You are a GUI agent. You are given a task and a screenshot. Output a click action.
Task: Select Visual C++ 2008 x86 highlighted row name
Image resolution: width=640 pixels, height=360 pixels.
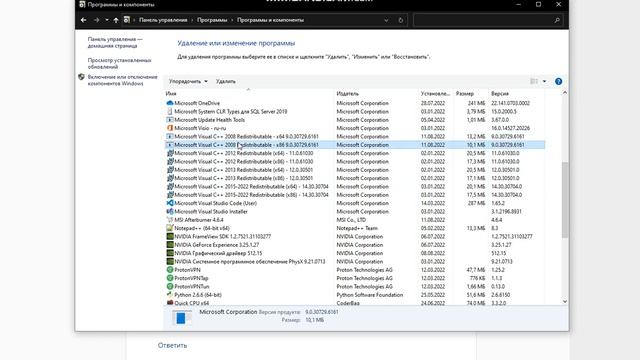point(247,145)
